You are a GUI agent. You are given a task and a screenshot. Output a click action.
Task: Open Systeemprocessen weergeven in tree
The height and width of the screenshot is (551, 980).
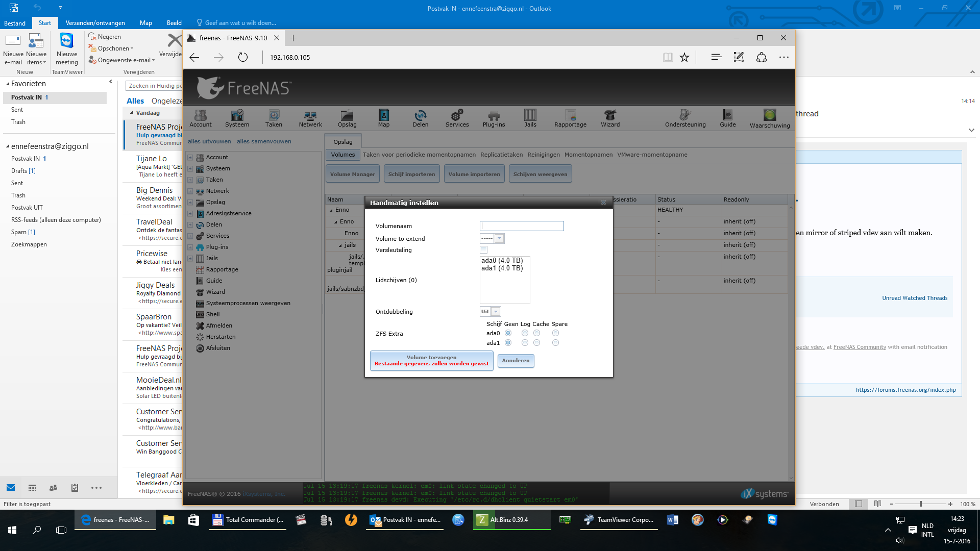click(248, 303)
